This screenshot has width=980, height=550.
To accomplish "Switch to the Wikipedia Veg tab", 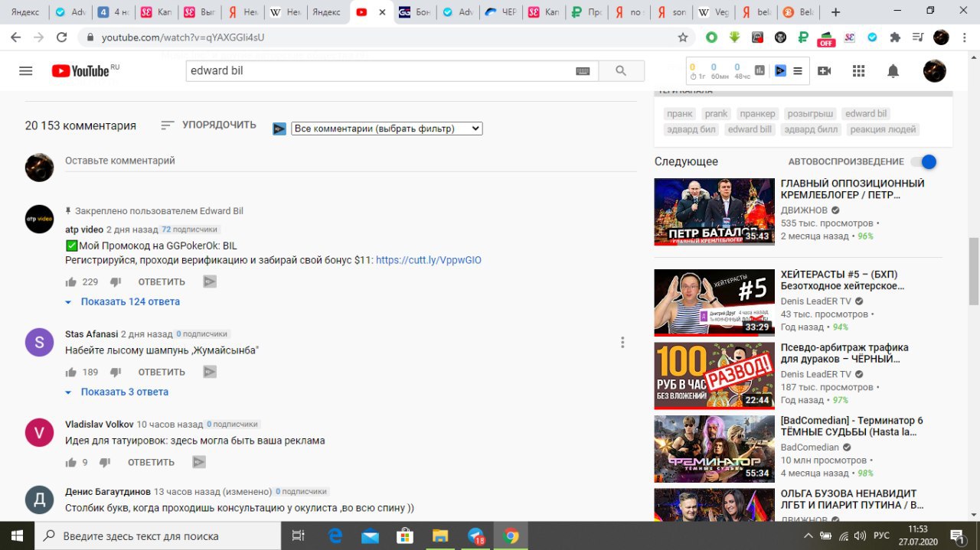I will tap(713, 12).
